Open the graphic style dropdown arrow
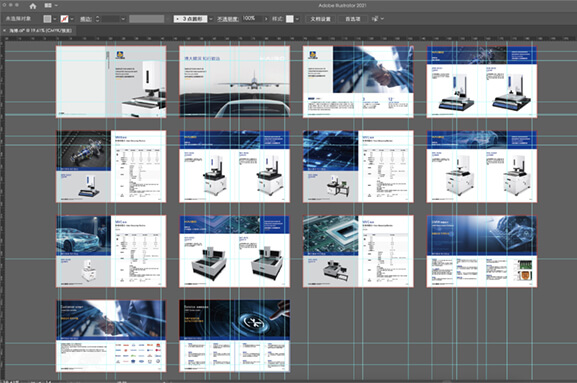The image size is (577, 383). coord(297,19)
